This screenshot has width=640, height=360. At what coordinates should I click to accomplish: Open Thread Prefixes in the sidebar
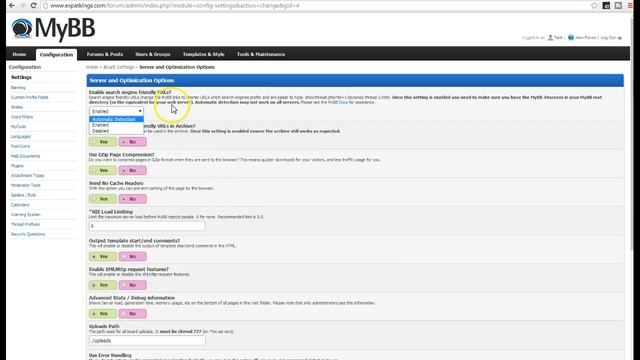(x=25, y=224)
